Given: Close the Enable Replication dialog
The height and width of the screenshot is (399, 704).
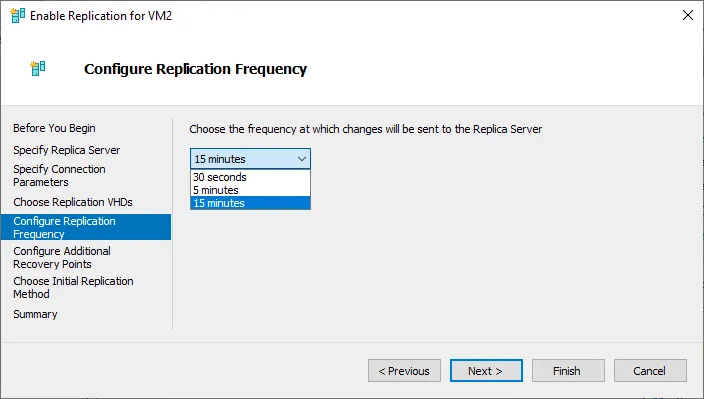Looking at the screenshot, I should coord(687,15).
